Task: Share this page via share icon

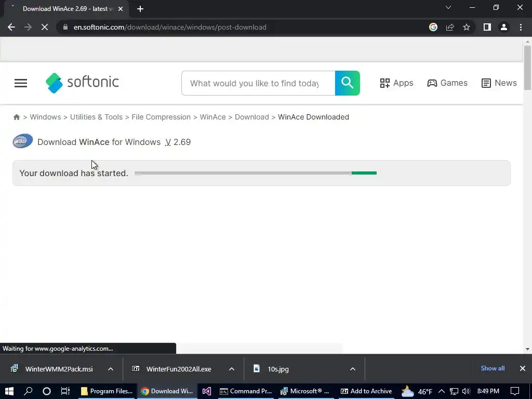Action: click(x=450, y=27)
